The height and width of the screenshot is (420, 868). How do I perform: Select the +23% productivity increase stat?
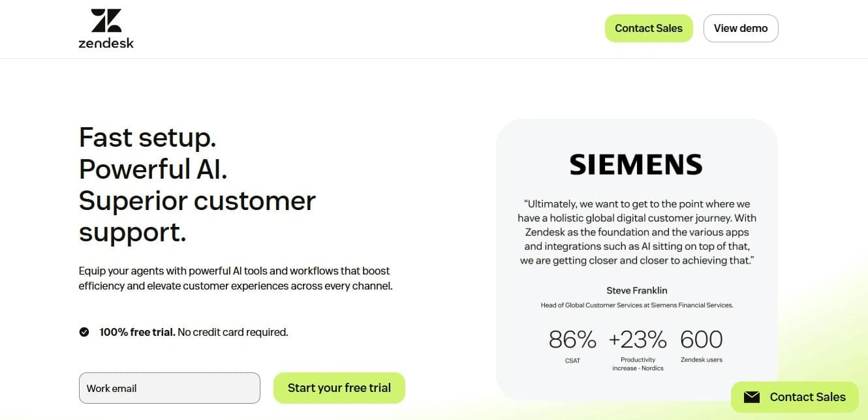pos(638,339)
